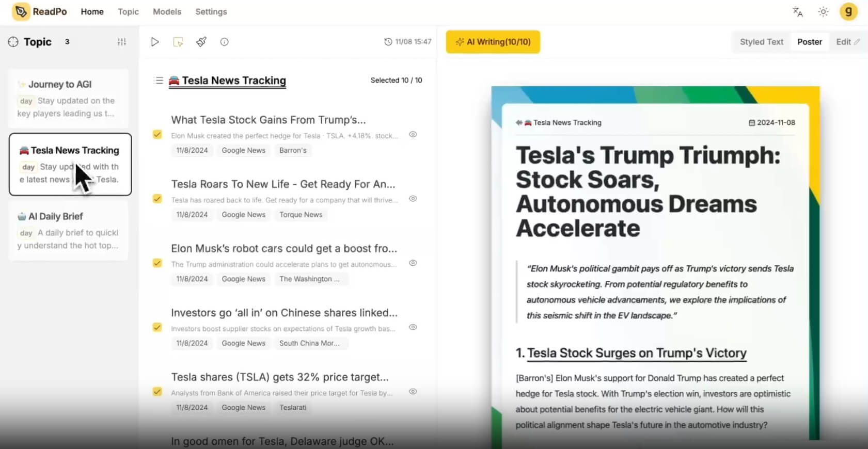Image resolution: width=868 pixels, height=449 pixels.
Task: Click 'South China Mor...' source tag
Action: (311, 343)
